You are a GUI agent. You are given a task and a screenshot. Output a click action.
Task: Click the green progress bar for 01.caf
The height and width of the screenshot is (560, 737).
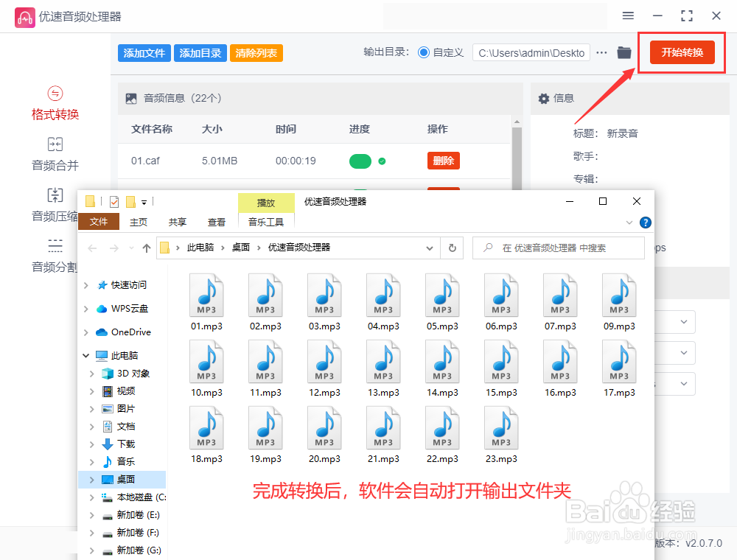360,161
